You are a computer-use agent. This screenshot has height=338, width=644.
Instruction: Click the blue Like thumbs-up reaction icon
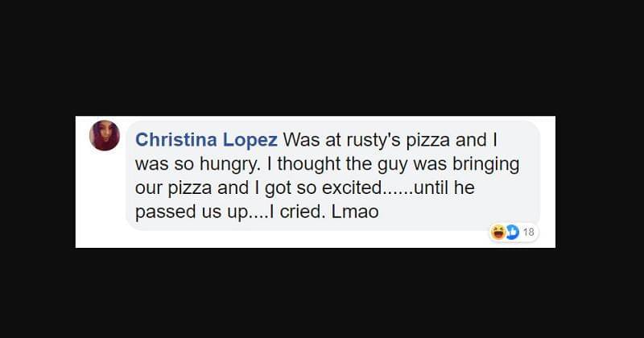[x=510, y=233]
